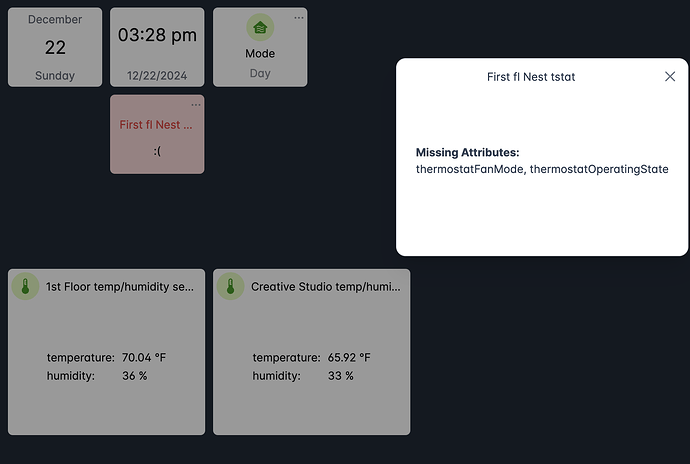Open the red First fl Nest tile title
Viewport: 690px width, 464px height.
pos(156,125)
